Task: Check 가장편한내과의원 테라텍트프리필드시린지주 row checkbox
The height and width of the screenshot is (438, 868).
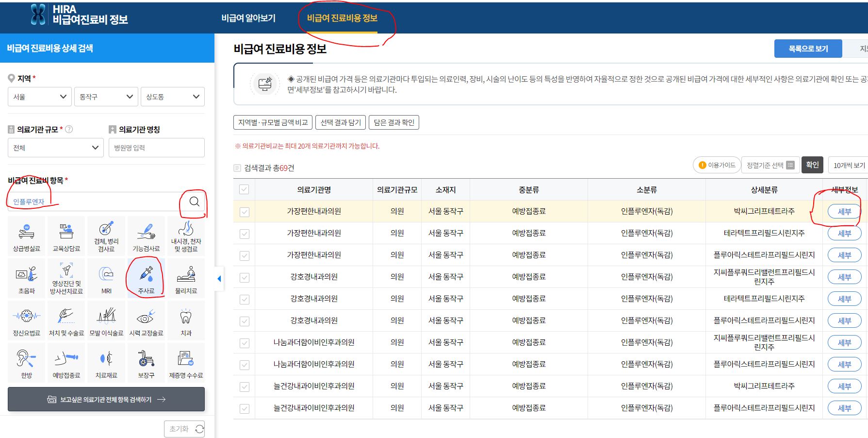Action: [x=244, y=234]
